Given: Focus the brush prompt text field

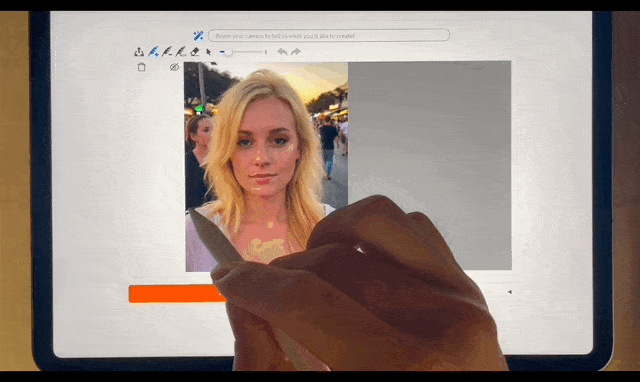Looking at the screenshot, I should click(329, 36).
